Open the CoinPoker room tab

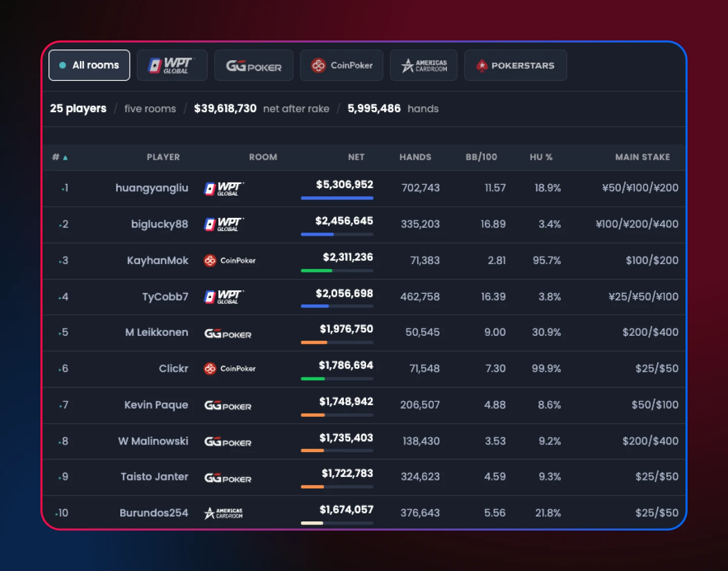coord(342,65)
